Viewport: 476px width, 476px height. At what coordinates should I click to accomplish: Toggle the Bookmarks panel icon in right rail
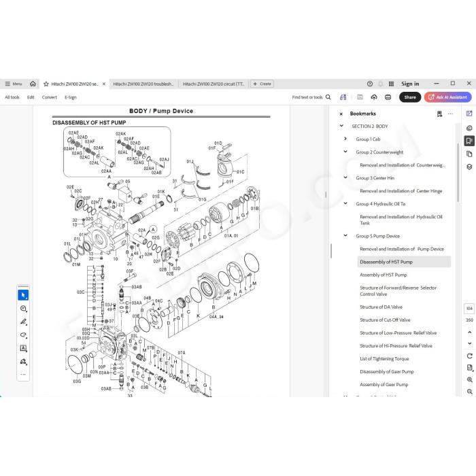pos(469,141)
